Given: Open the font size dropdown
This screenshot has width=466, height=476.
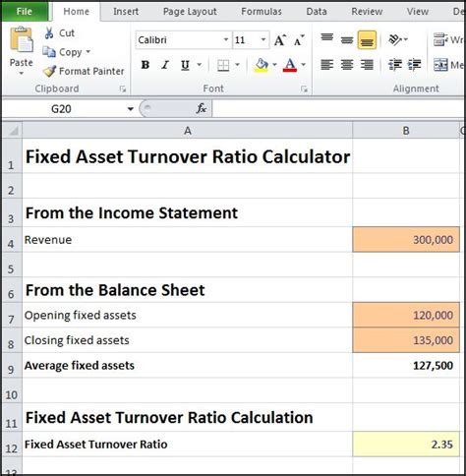Looking at the screenshot, I should click(263, 40).
